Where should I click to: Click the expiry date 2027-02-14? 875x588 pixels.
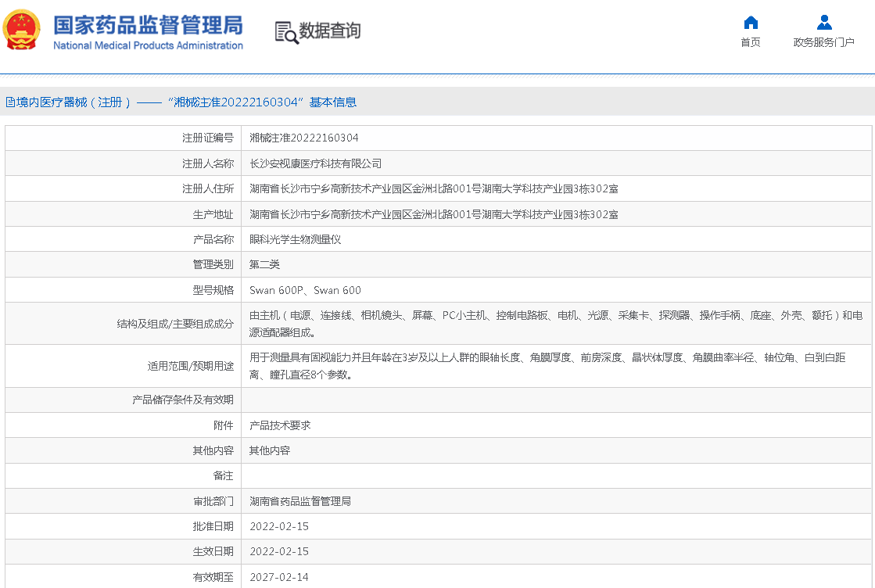tap(279, 577)
